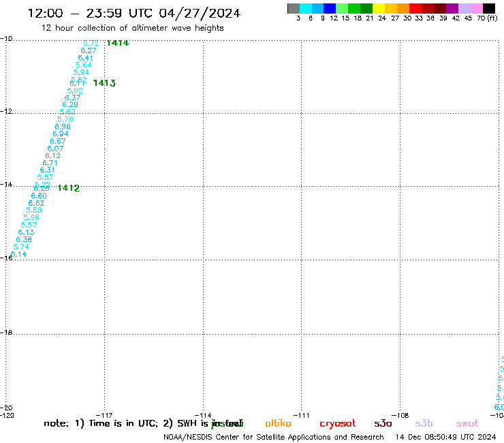Click the 5.89 wave height value
Screen dimensions: 504x443
34,210
